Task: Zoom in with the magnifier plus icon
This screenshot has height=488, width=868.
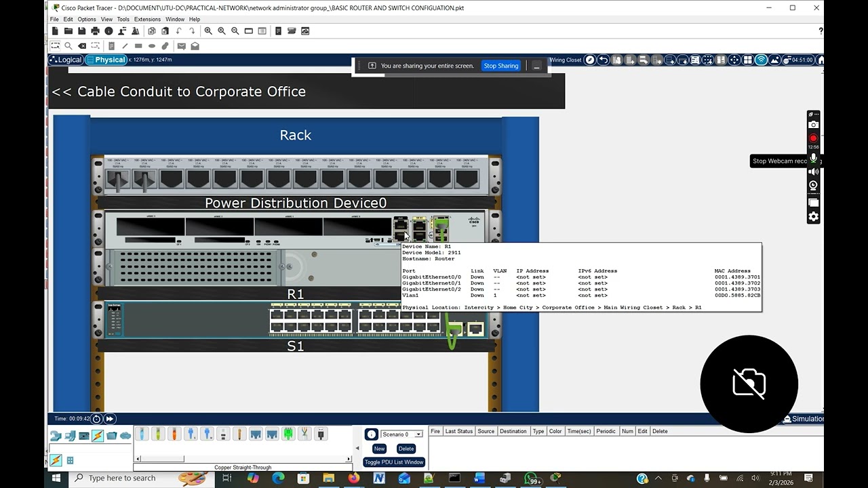Action: coord(208,31)
